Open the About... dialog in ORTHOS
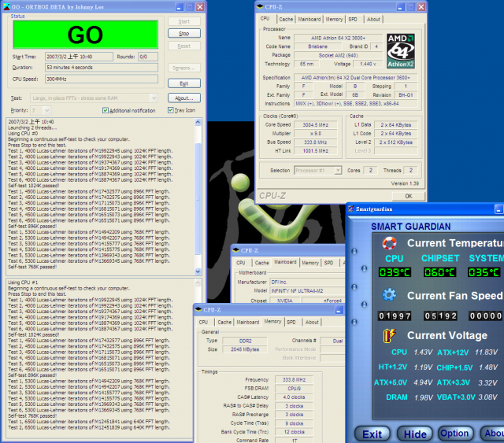504x443 pixels. pos(183,98)
